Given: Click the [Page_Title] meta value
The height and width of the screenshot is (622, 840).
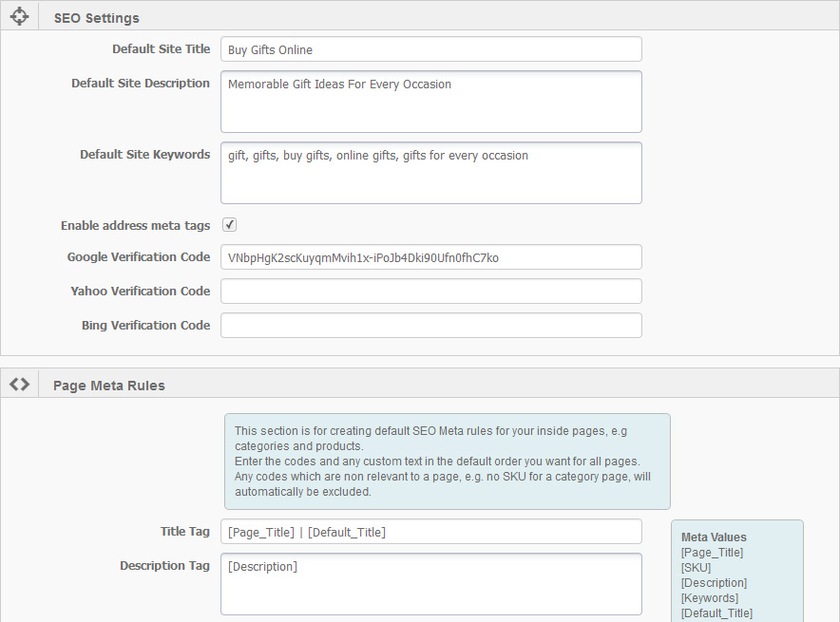Looking at the screenshot, I should point(712,553).
